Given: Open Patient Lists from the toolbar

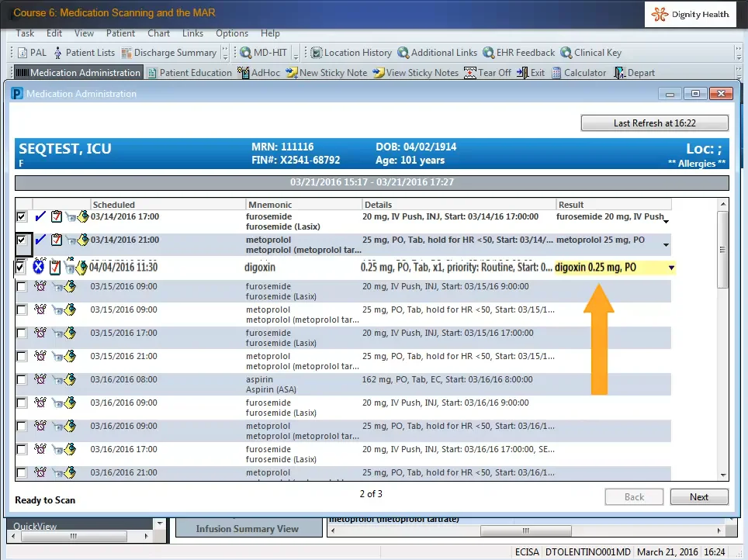Looking at the screenshot, I should (83, 53).
